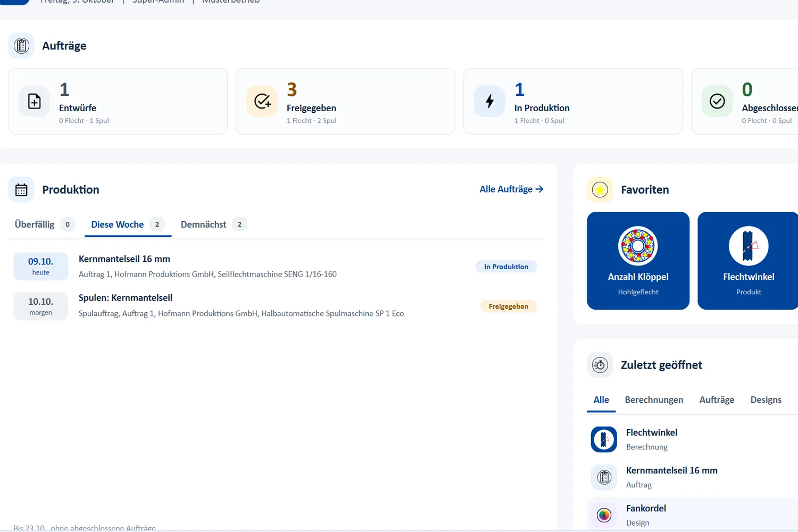Open the Freigegeben orders card

click(x=346, y=101)
